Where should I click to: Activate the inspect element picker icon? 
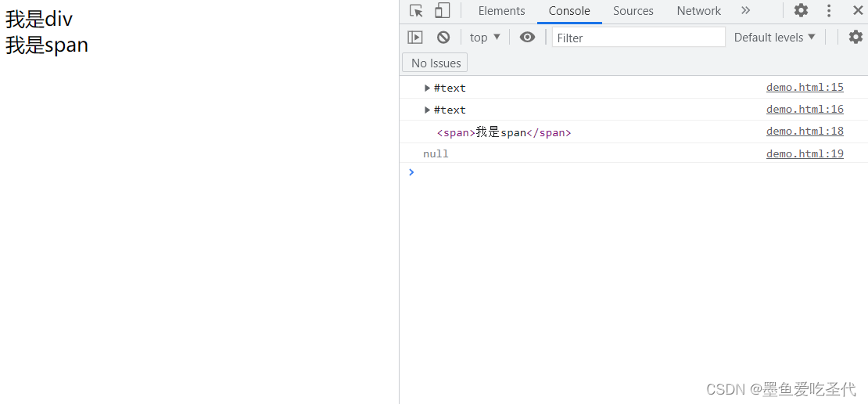click(x=416, y=10)
